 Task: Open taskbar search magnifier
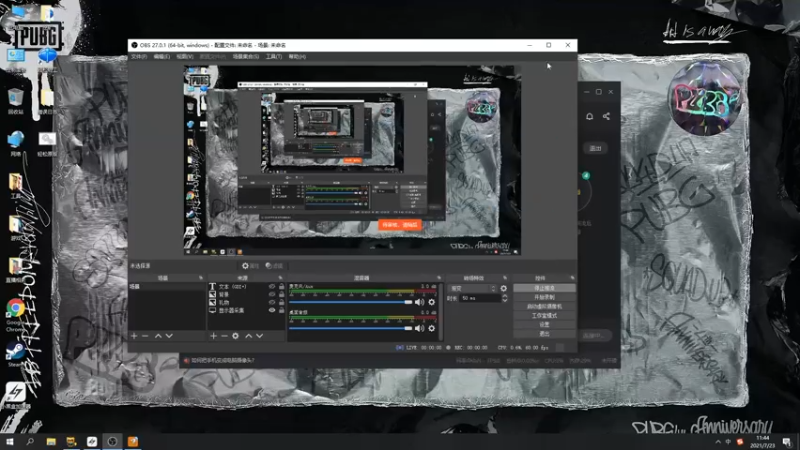coord(30,441)
